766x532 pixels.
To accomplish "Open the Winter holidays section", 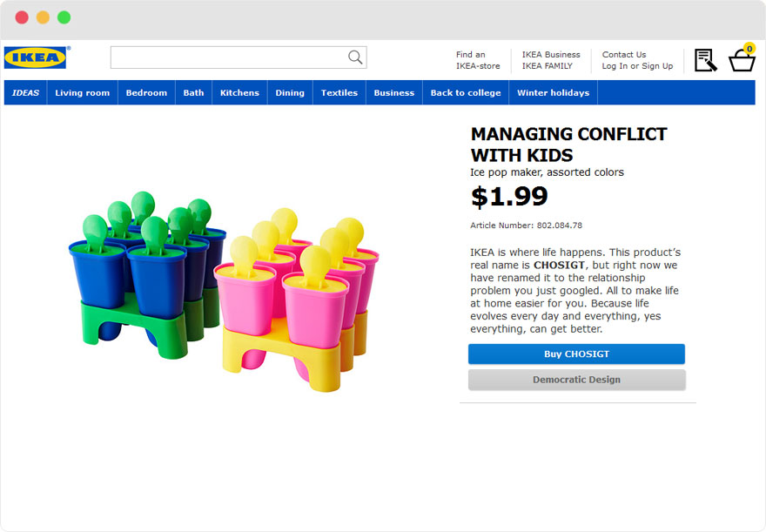I will tap(554, 93).
